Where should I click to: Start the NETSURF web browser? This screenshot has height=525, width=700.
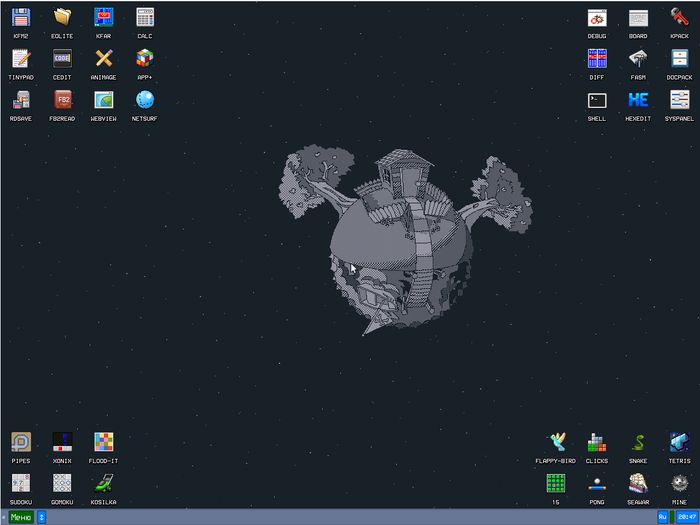(145, 101)
